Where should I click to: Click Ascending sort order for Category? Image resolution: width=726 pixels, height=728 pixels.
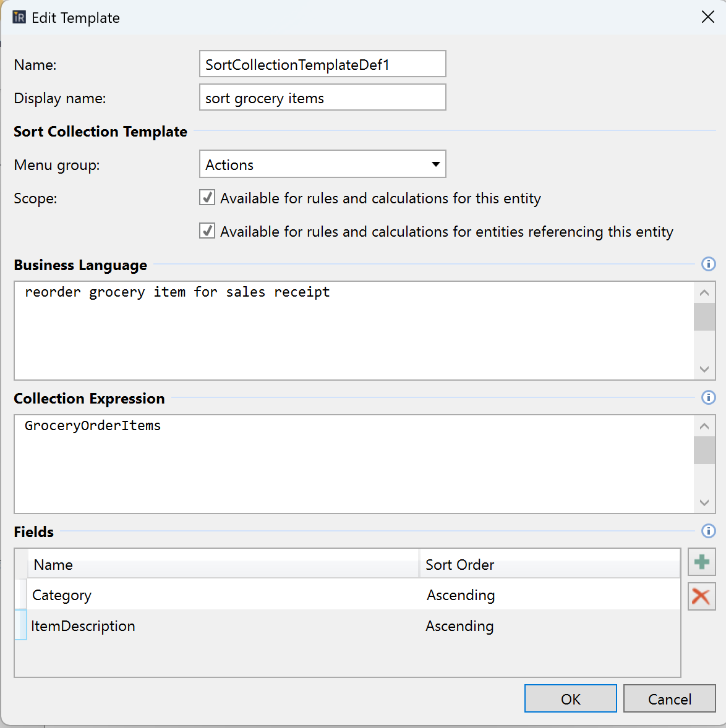[461, 595]
